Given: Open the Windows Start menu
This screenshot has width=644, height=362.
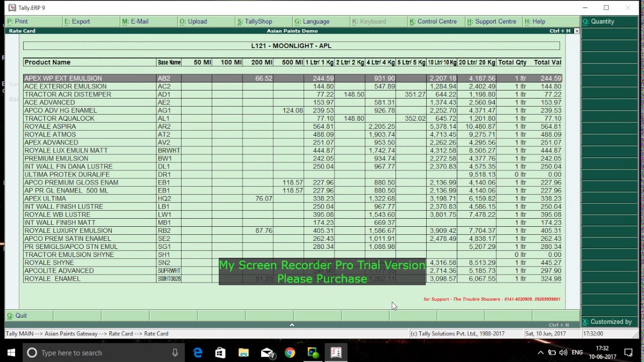Looking at the screenshot, I should click(x=11, y=352).
